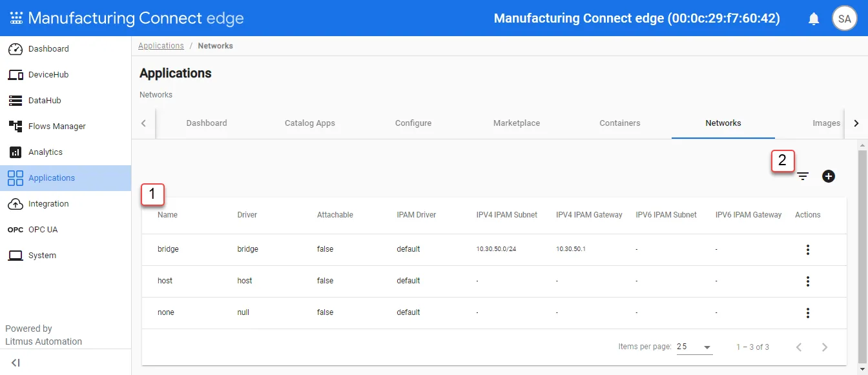Image resolution: width=868 pixels, height=375 pixels.
Task: Go to previous page of networks
Action: pyautogui.click(x=799, y=347)
